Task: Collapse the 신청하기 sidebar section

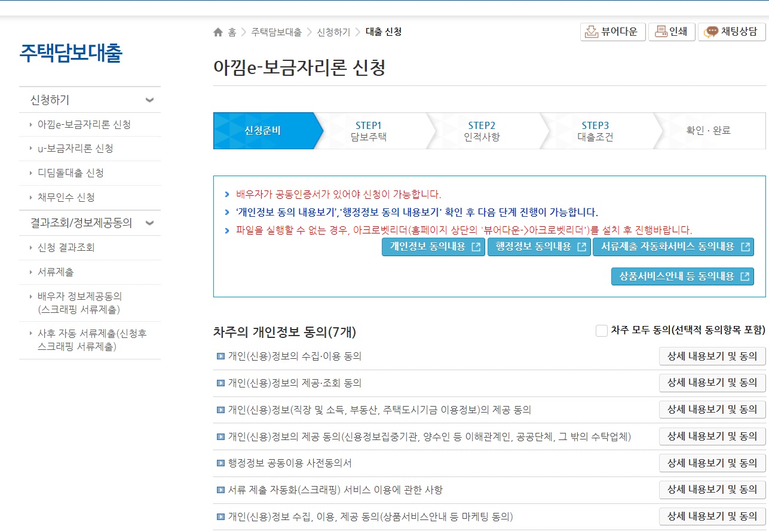Action: pos(149,100)
